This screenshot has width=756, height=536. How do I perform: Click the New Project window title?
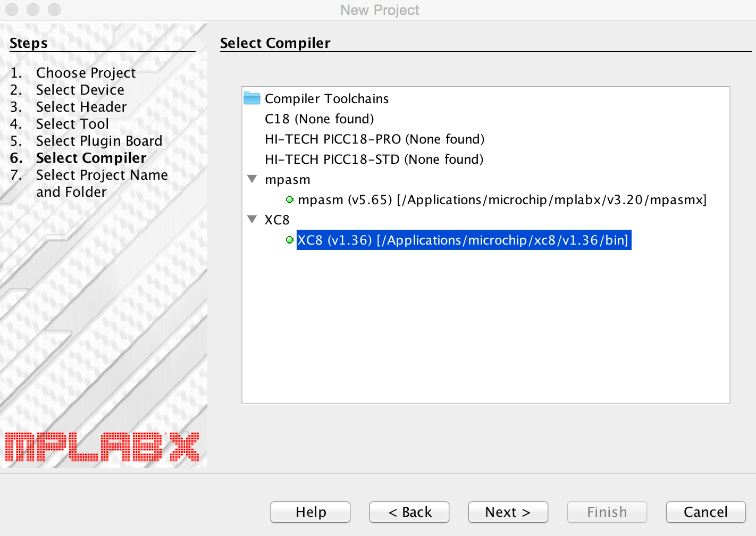tap(380, 10)
